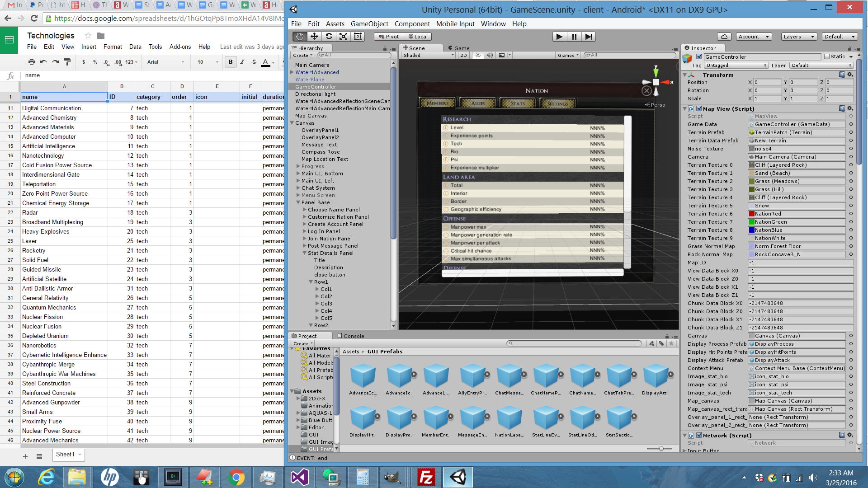Screen dimensions: 868x488
Task: Open Unity cloud services icon
Action: 724,37
